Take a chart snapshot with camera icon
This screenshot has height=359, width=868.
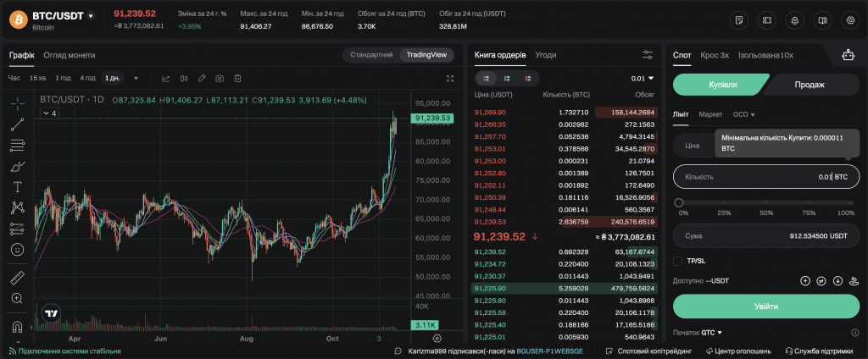pyautogui.click(x=220, y=79)
